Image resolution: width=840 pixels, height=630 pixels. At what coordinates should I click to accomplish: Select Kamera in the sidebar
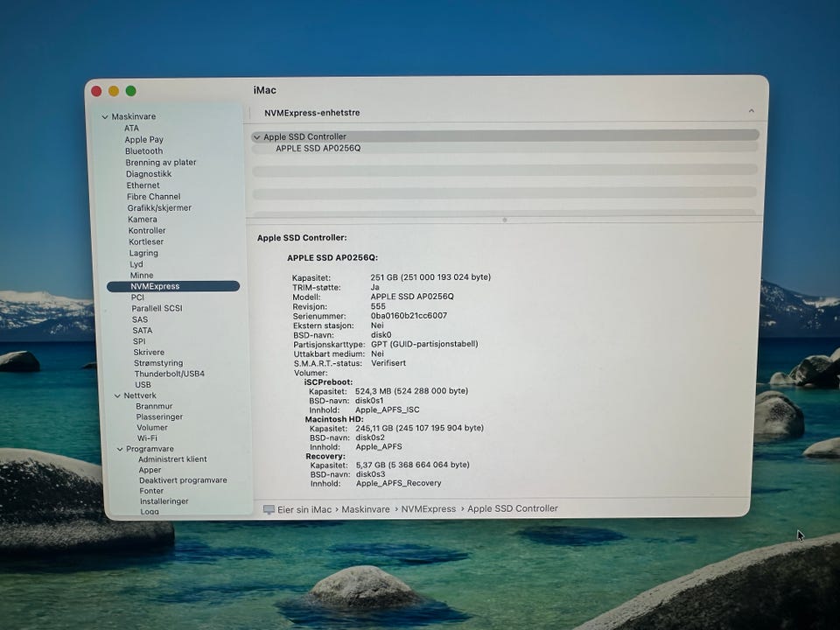click(142, 219)
